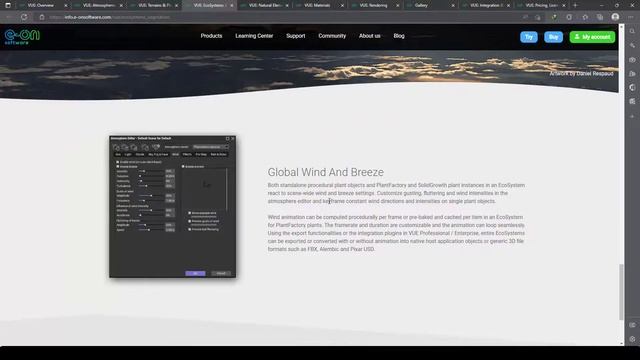Click the sidebar tag-shaped icon below search
Image resolution: width=640 pixels, height=360 pixels.
point(632,45)
